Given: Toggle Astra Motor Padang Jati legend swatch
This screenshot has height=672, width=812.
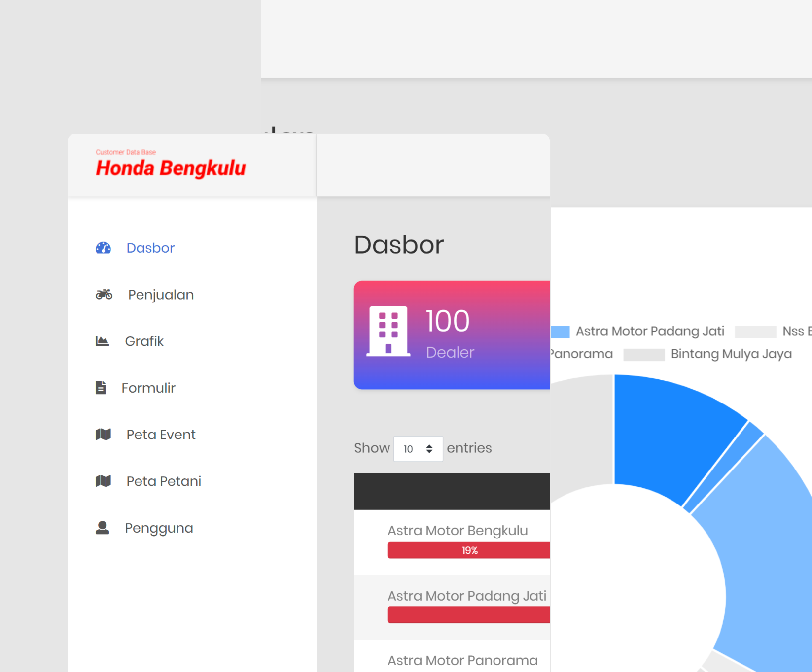Looking at the screenshot, I should (560, 332).
